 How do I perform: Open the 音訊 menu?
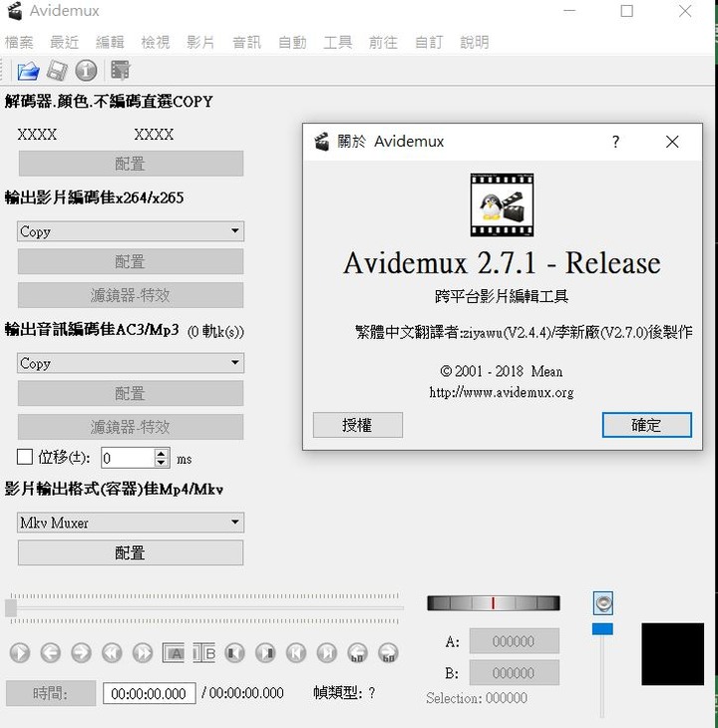pyautogui.click(x=247, y=42)
